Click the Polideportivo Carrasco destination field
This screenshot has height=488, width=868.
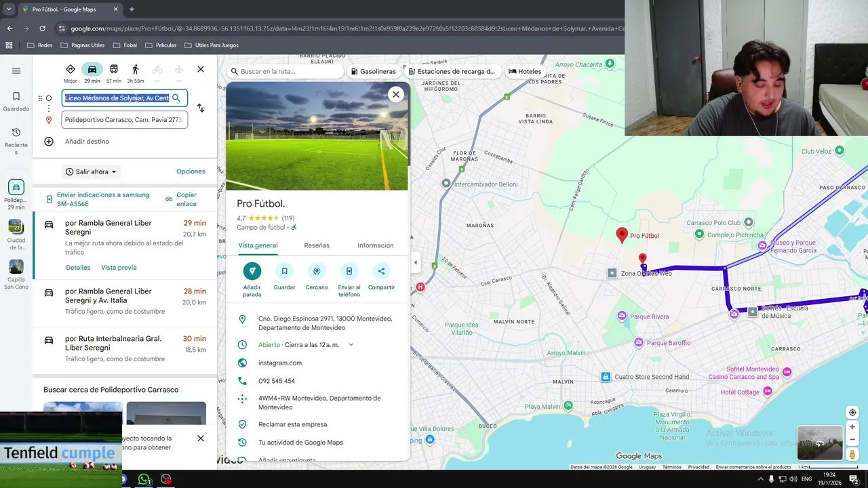[124, 120]
